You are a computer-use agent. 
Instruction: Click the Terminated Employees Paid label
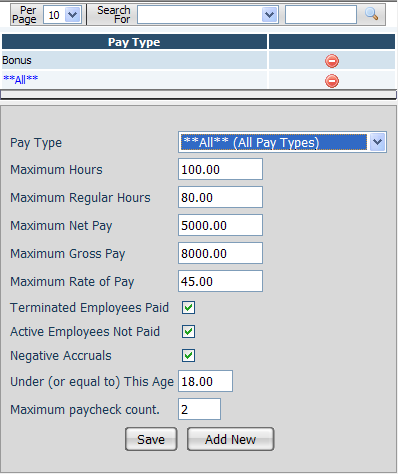pos(89,308)
